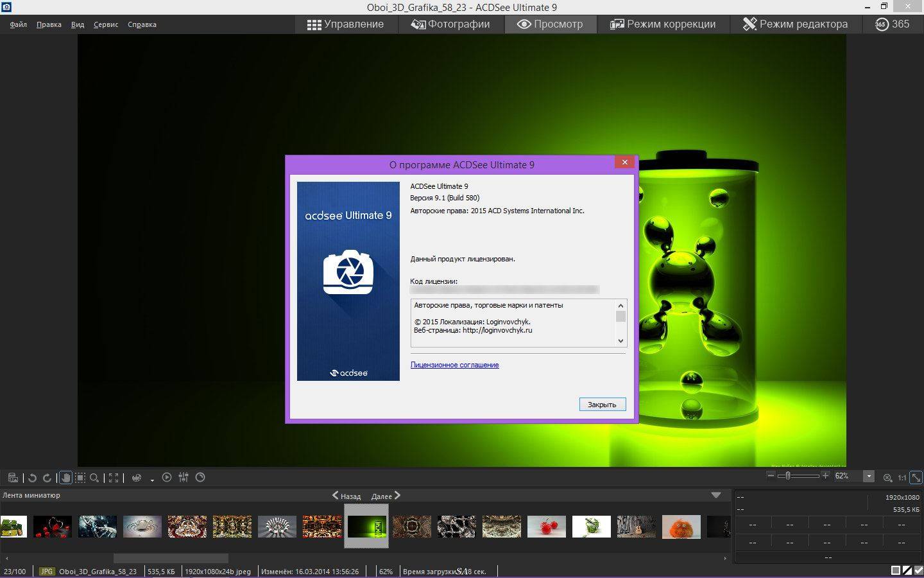Open the Вид menu
This screenshot has width=924, height=578.
(78, 24)
